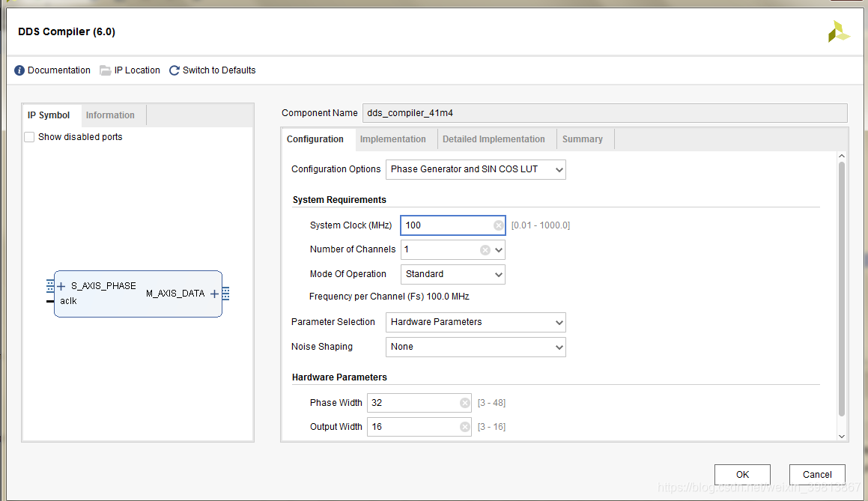Switch to the Detailed Implementation tab
The width and height of the screenshot is (868, 501).
pos(494,139)
